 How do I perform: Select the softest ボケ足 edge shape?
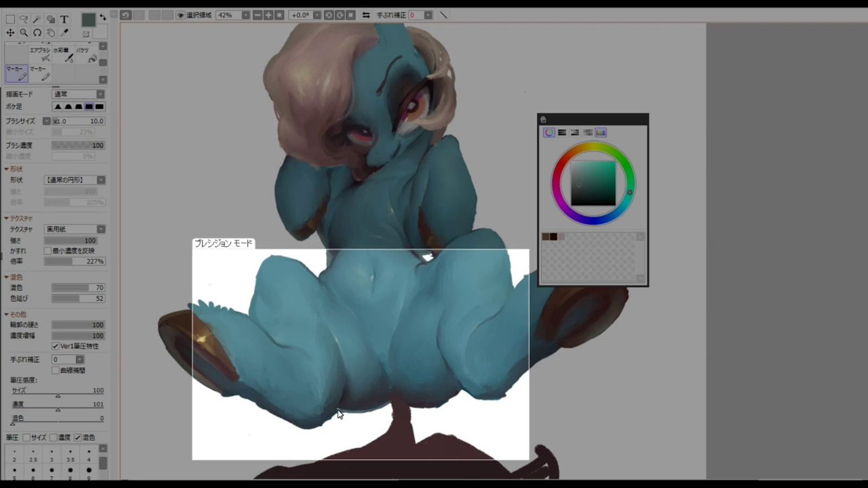click(x=58, y=107)
